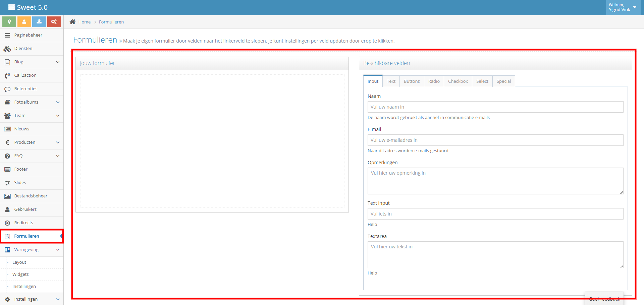The image size is (644, 305).
Task: Collapse the Vormgeving submenu chevron
Action: click(x=58, y=250)
